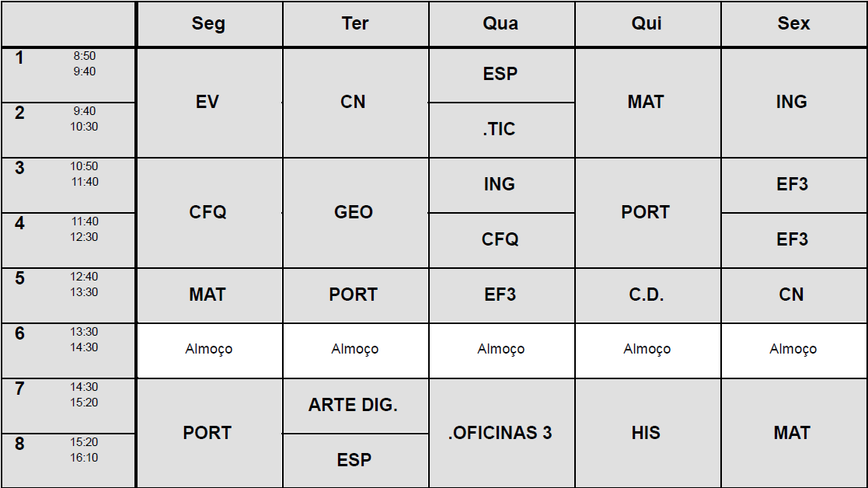The width and height of the screenshot is (868, 488).
Task: Select the .TIC class cell
Action: tap(500, 130)
